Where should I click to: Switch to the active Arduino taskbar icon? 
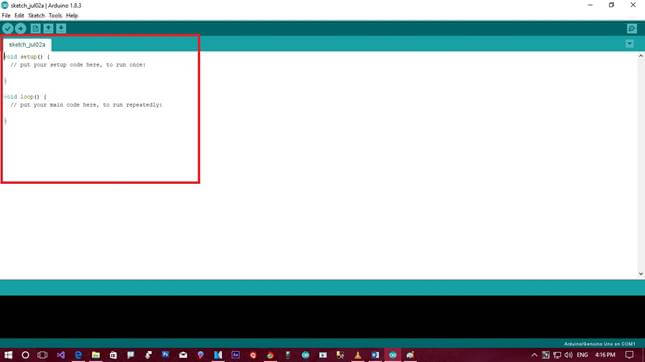(x=393, y=355)
